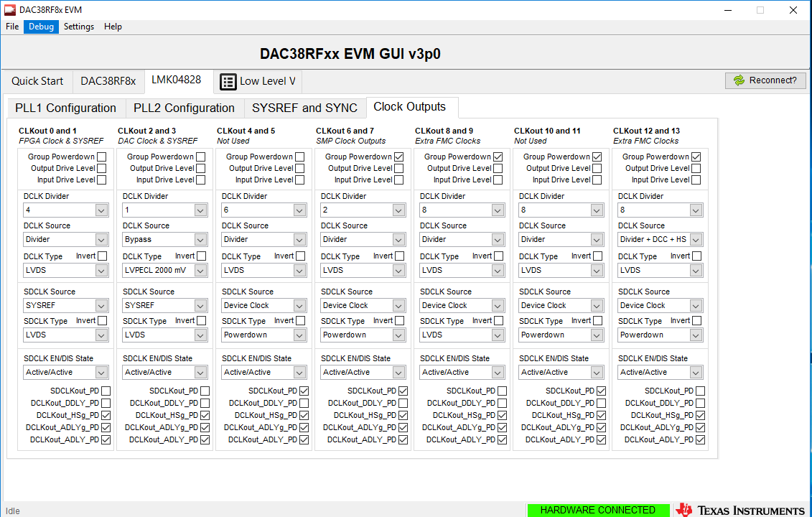This screenshot has height=517, width=812.
Task: Open LVPECL 2000 mV DCLK Type dropdown
Action: [x=164, y=270]
